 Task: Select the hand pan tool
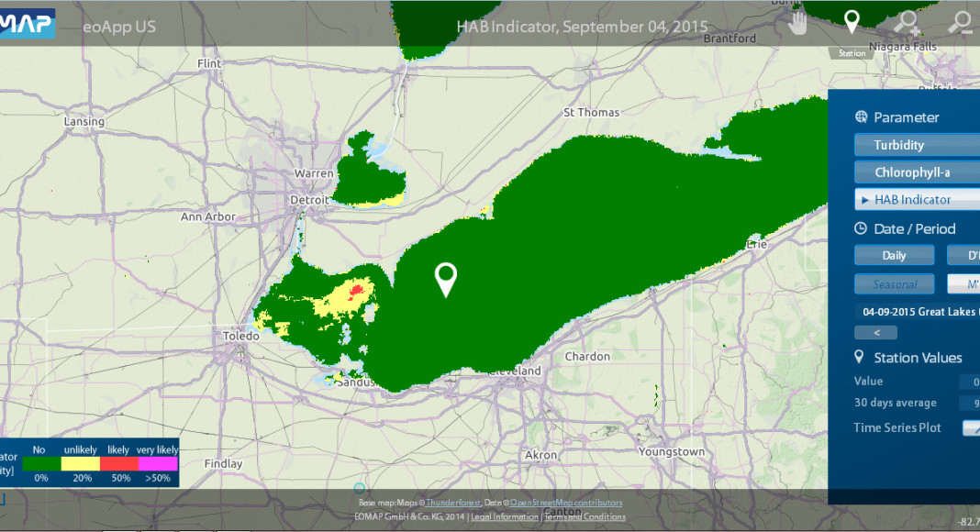[799, 22]
